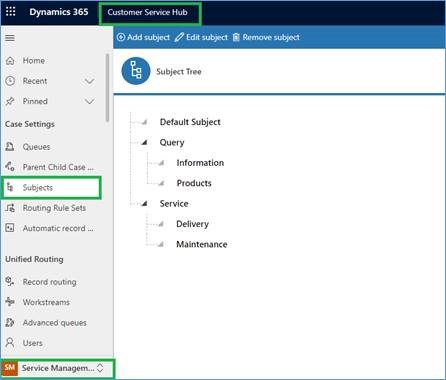The image size is (446, 380).
Task: Select the Query subject
Action: 172,143
